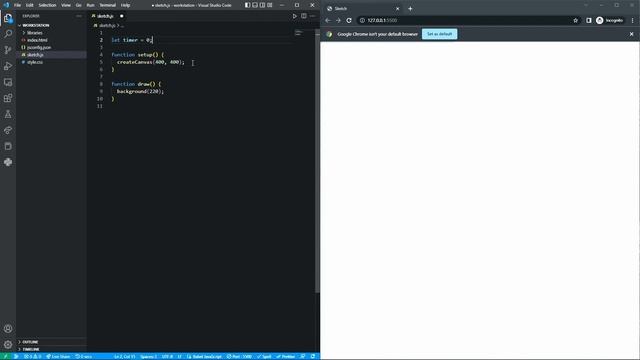Close the Sketch tab in Chrome
640x360 pixels.
point(398,9)
